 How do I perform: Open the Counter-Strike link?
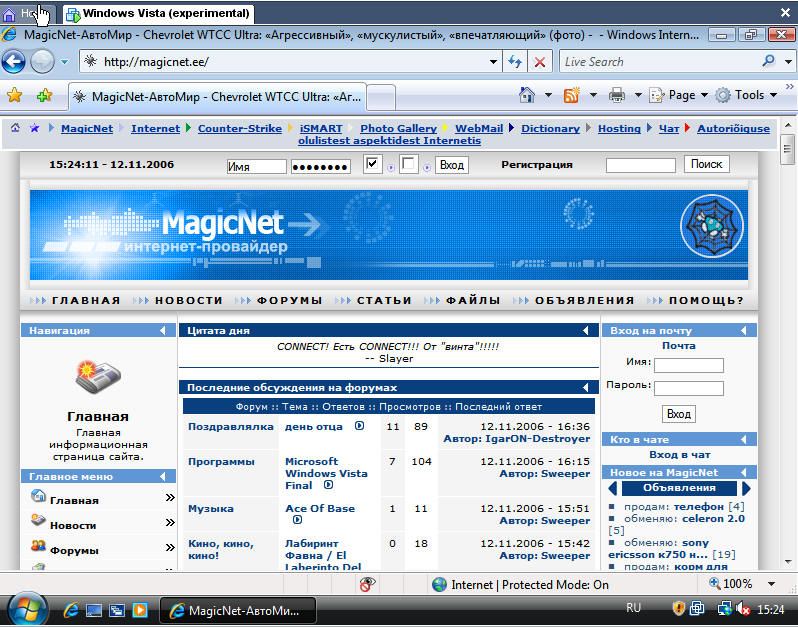(240, 129)
